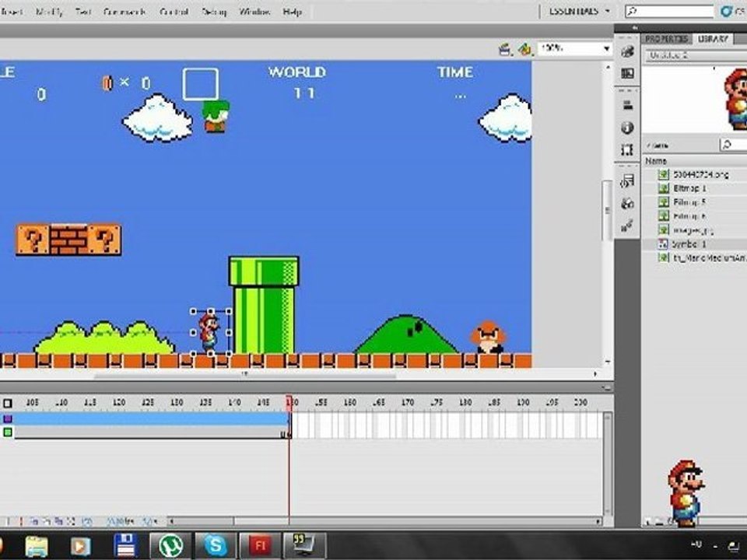
Task: Click the timeline vertical scrollbar
Action: point(608,463)
